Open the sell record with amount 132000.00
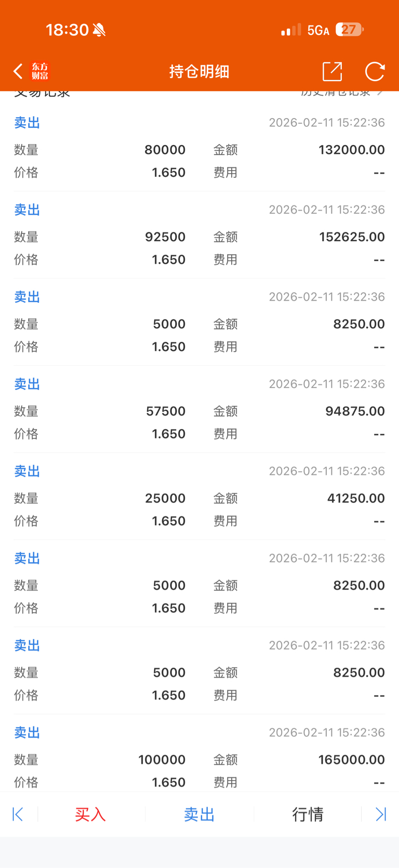Image resolution: width=399 pixels, height=868 pixels. point(199,150)
